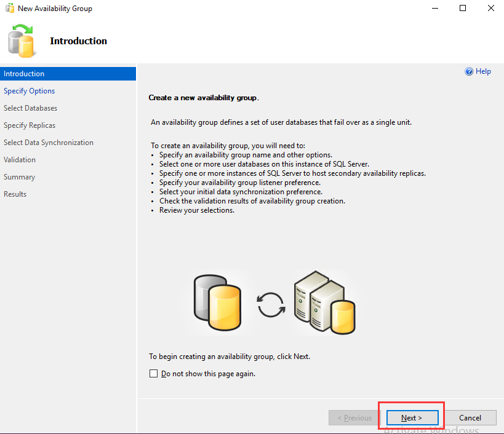Click the Cancel button
Screen dimensions: 504x434
click(x=470, y=417)
